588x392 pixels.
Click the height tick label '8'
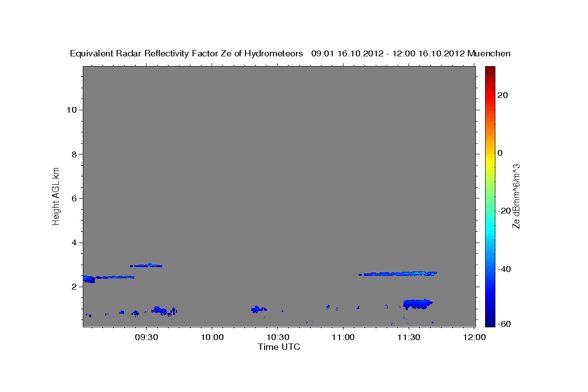point(74,154)
